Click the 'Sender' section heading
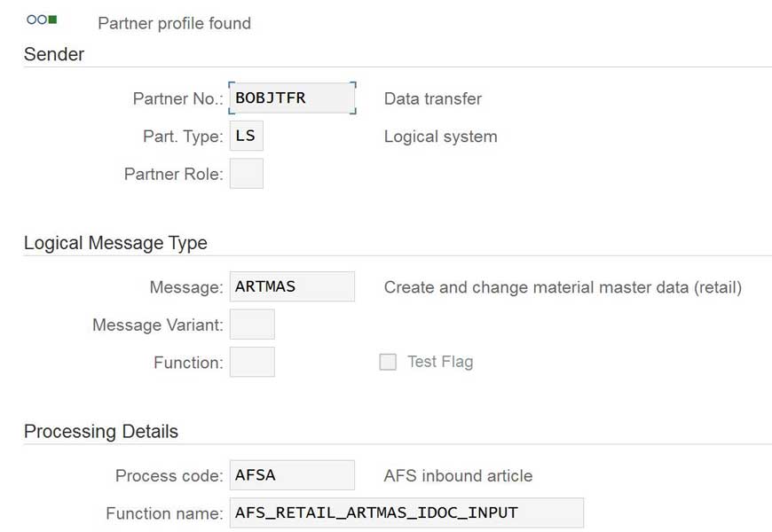 53,54
